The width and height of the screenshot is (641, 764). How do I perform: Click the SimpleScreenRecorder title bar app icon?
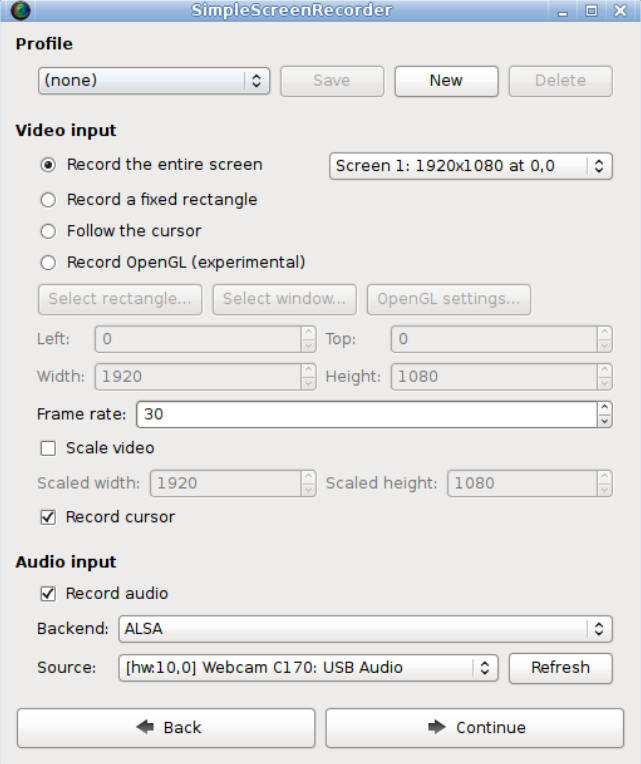click(20, 11)
